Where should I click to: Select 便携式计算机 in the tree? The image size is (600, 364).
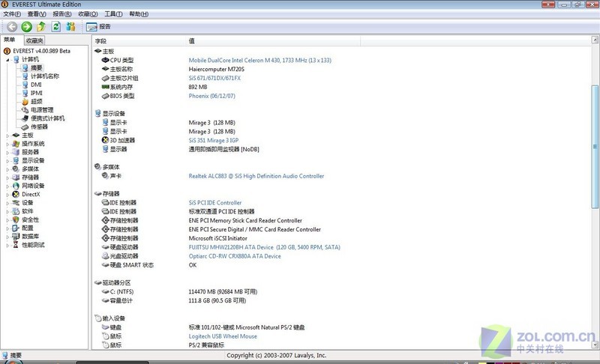click(x=47, y=118)
